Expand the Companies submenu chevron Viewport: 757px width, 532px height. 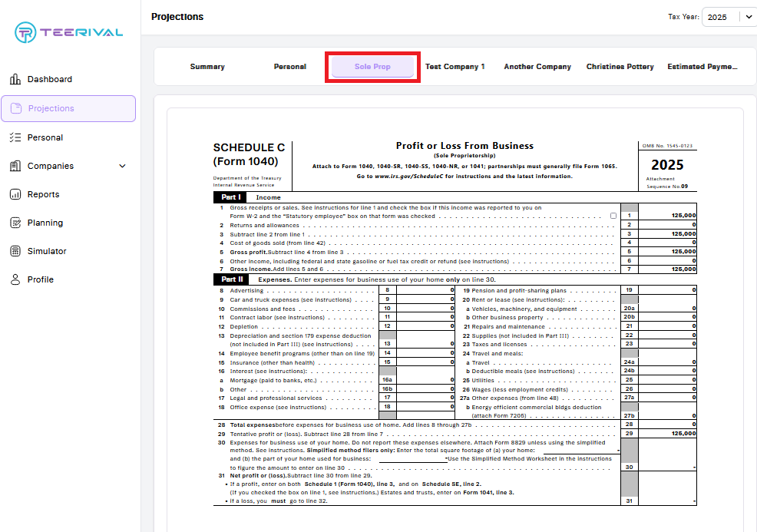(x=122, y=166)
